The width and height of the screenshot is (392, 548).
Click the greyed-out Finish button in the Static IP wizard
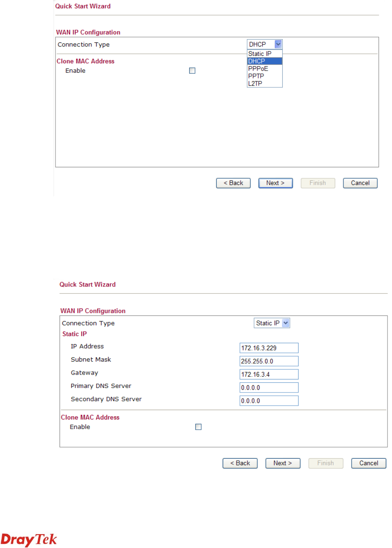point(326,463)
